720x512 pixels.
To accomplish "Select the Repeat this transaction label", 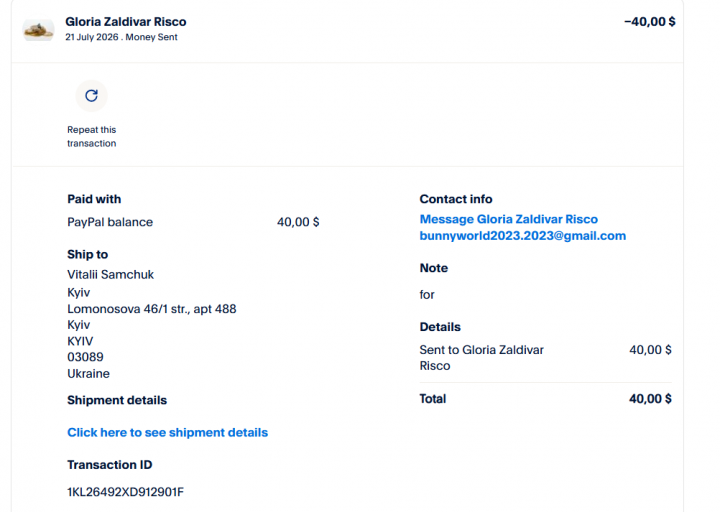I will (91, 136).
